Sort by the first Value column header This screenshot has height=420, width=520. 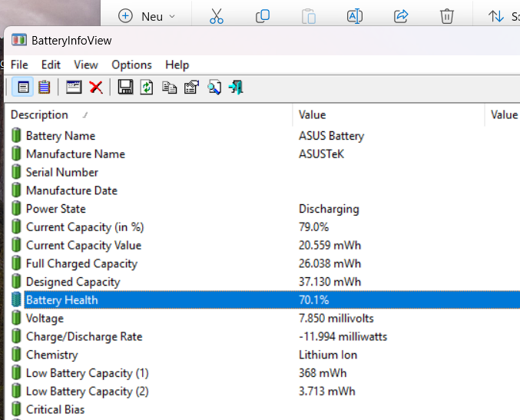[x=389, y=114]
